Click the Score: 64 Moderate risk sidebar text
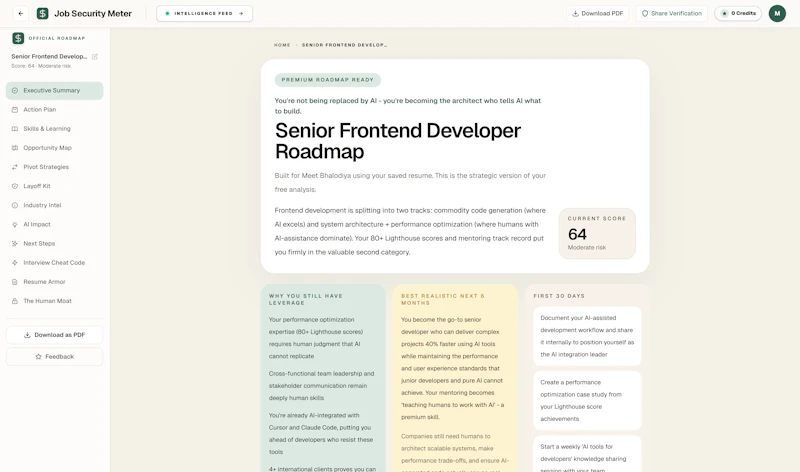 tap(41, 66)
